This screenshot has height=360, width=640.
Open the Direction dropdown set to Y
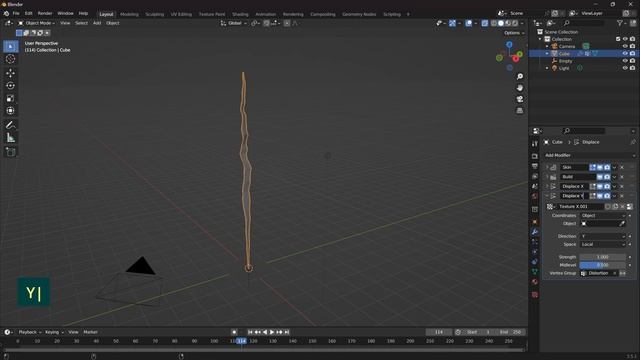click(603, 236)
